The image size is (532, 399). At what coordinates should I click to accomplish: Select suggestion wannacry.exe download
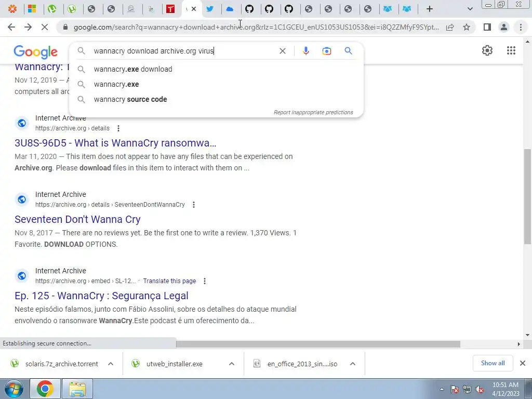point(216,69)
